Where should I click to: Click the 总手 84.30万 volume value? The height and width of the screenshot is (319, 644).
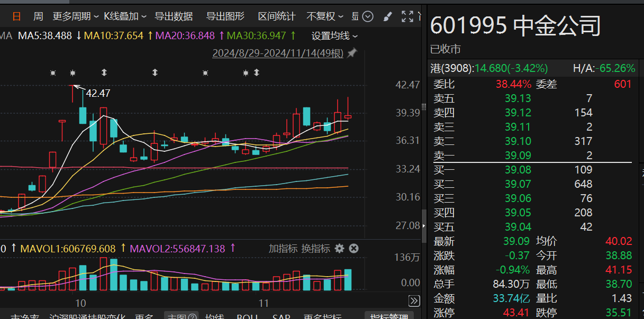tap(512, 284)
